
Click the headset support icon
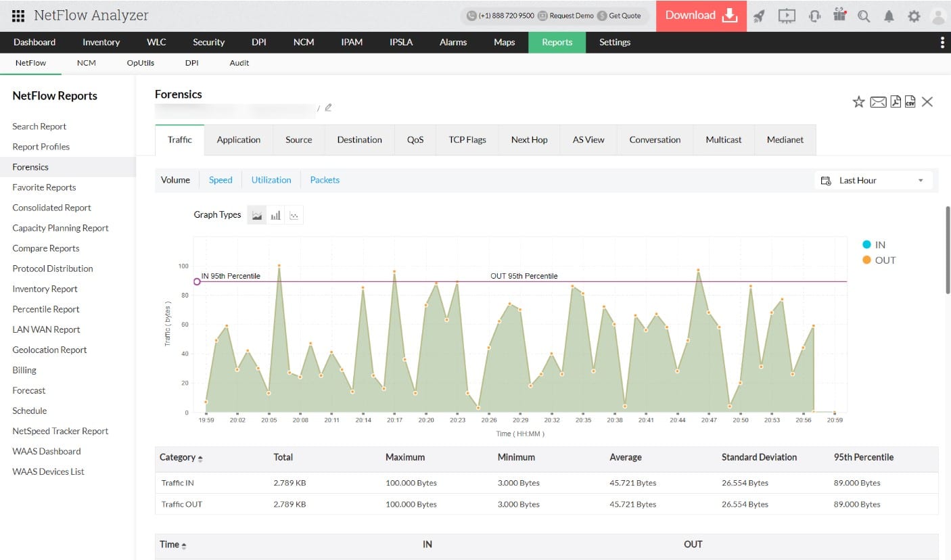click(814, 16)
